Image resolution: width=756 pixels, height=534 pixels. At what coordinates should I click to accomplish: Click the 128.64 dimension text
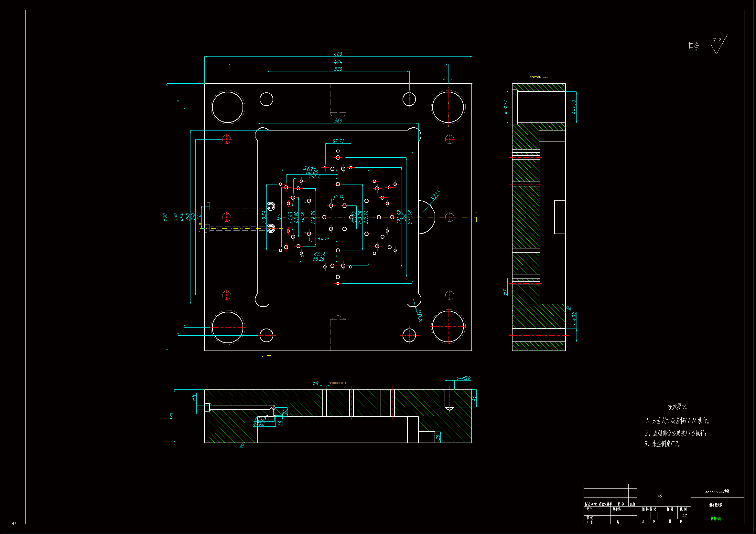point(309,168)
